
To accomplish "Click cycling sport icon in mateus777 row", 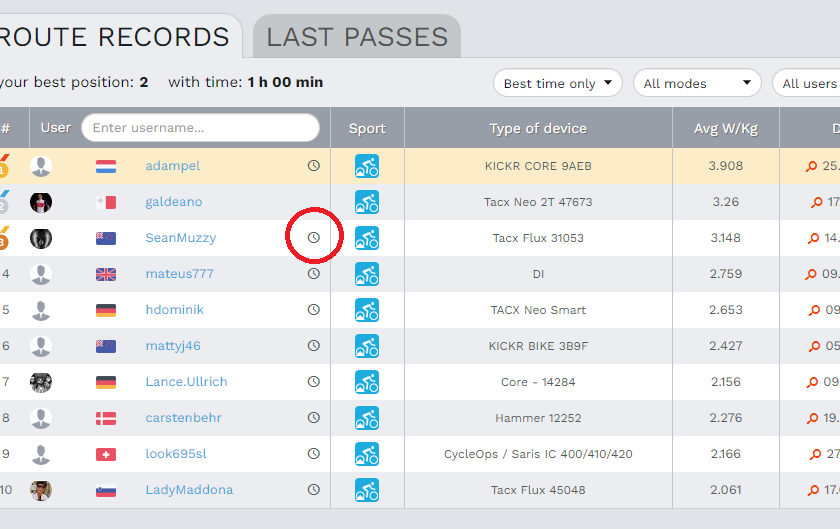I will click(x=367, y=274).
